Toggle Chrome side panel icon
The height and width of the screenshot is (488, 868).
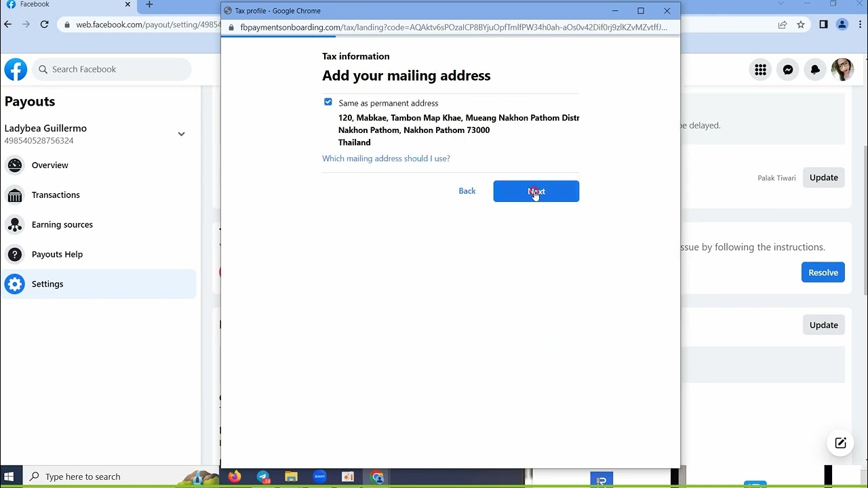point(823,24)
